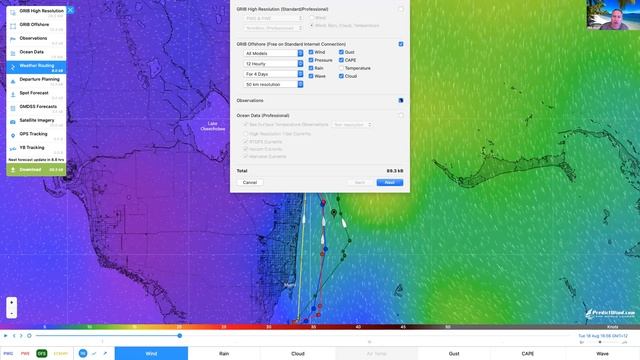The width and height of the screenshot is (640, 360).
Task: Open Satellite Imagery sidebar entry
Action: coord(36,122)
